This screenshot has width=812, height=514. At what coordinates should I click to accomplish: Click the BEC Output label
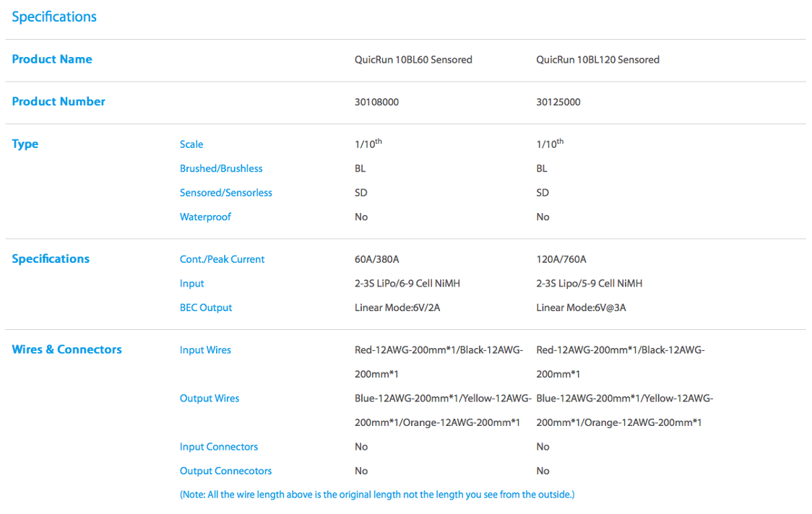(206, 308)
